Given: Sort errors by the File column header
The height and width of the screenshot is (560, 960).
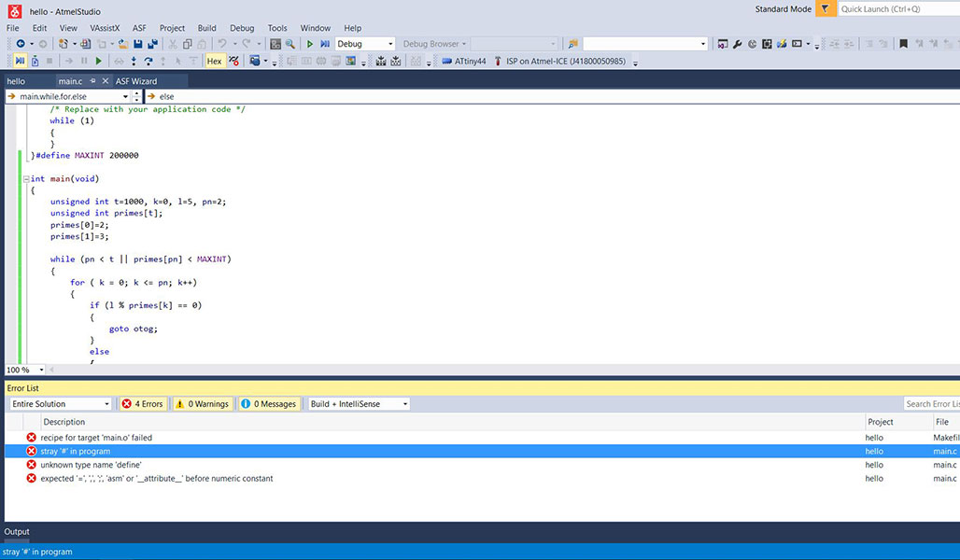Looking at the screenshot, I should [x=946, y=422].
